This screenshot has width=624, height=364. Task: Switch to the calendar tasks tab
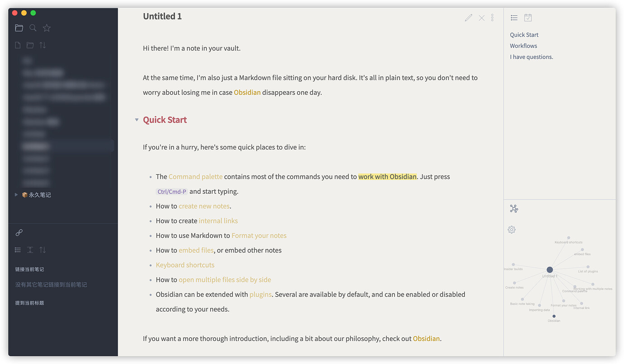point(528,18)
